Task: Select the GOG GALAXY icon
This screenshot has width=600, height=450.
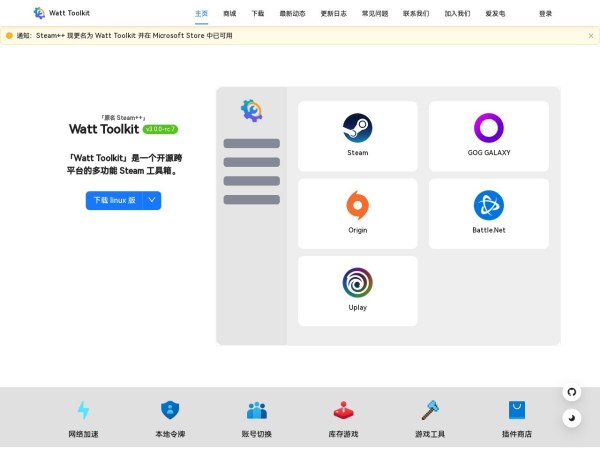Action: (488, 128)
